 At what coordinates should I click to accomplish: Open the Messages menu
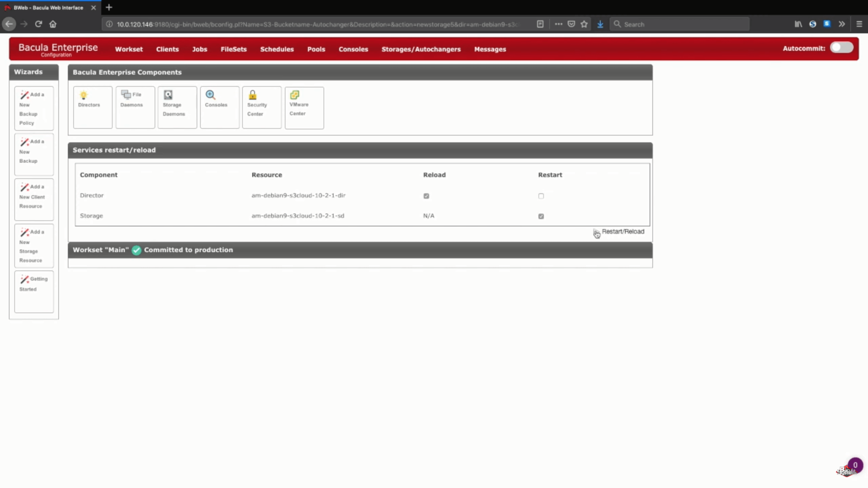click(490, 49)
